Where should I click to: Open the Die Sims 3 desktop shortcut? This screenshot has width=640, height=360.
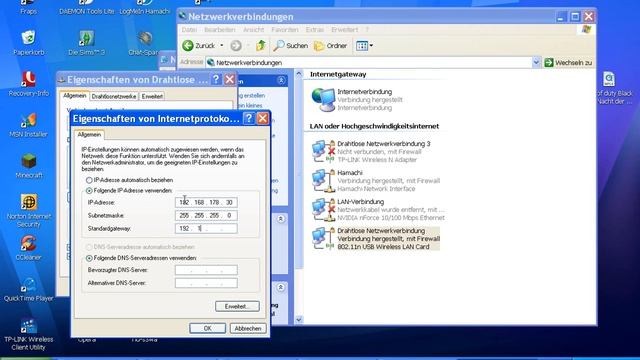tap(86, 39)
